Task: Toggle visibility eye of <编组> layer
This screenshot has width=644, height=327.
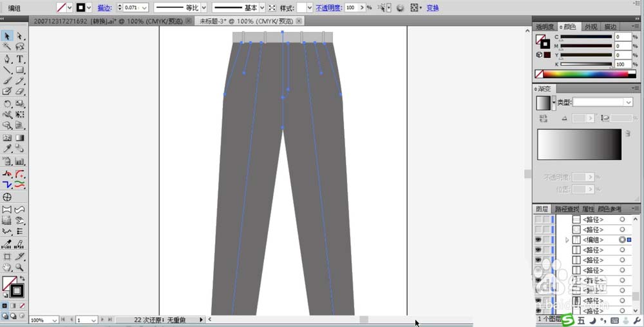Action: pos(538,239)
